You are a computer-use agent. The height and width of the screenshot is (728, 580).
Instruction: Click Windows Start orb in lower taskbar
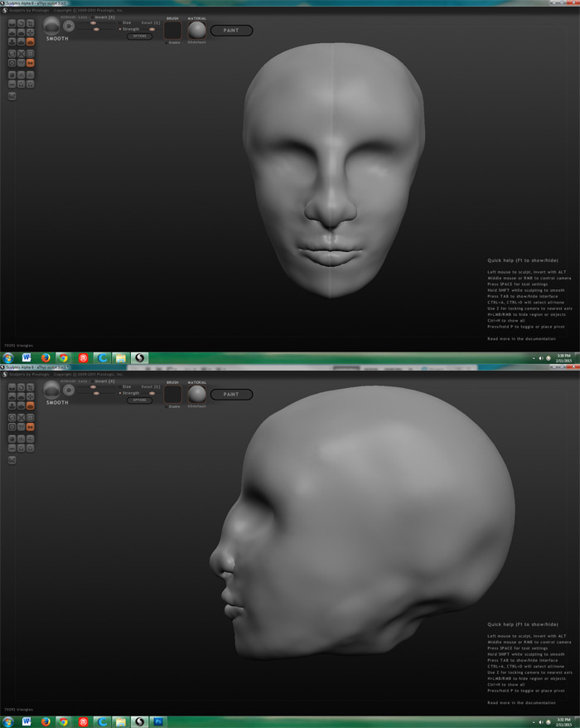tap(8, 721)
